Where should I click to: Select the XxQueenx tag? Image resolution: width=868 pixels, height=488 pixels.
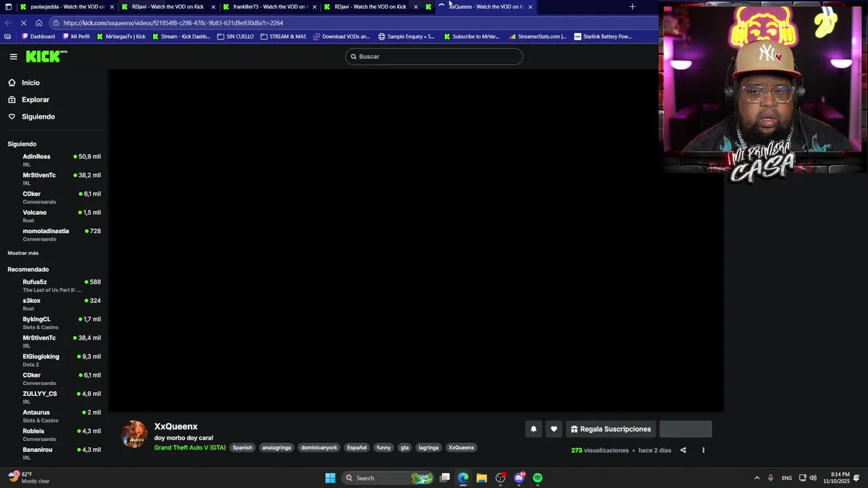point(461,447)
